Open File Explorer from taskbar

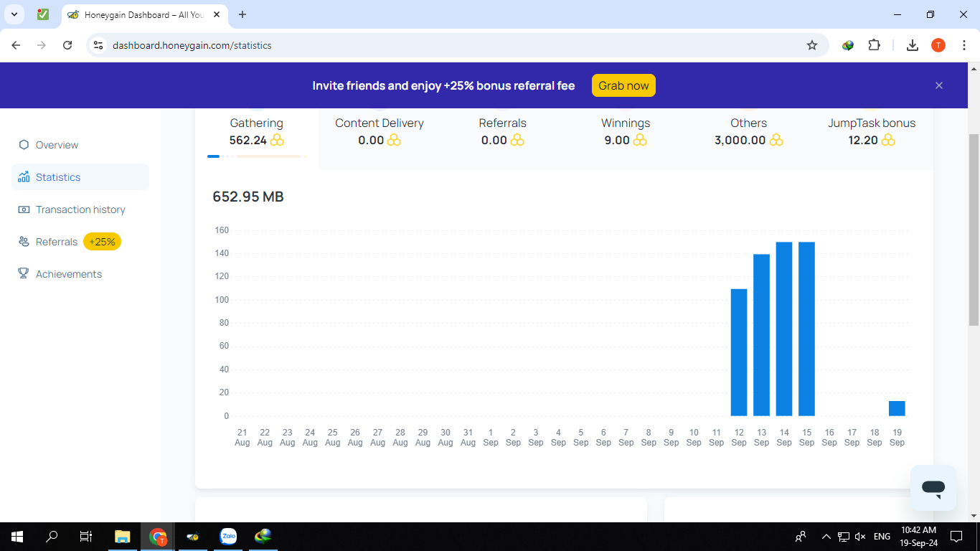click(123, 537)
